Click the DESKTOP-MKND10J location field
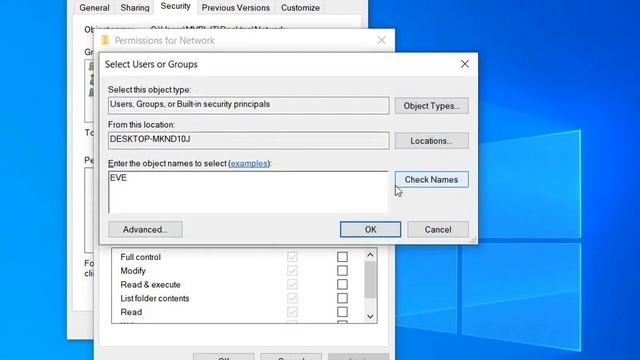This screenshot has height=360, width=640. coord(249,140)
